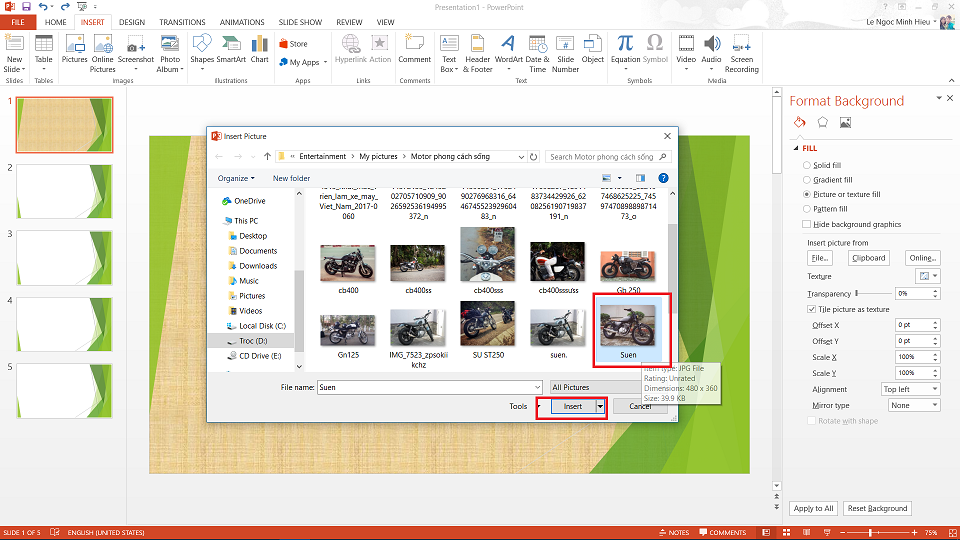Insert Date & Time
This screenshot has height=540, width=960.
coord(537,53)
